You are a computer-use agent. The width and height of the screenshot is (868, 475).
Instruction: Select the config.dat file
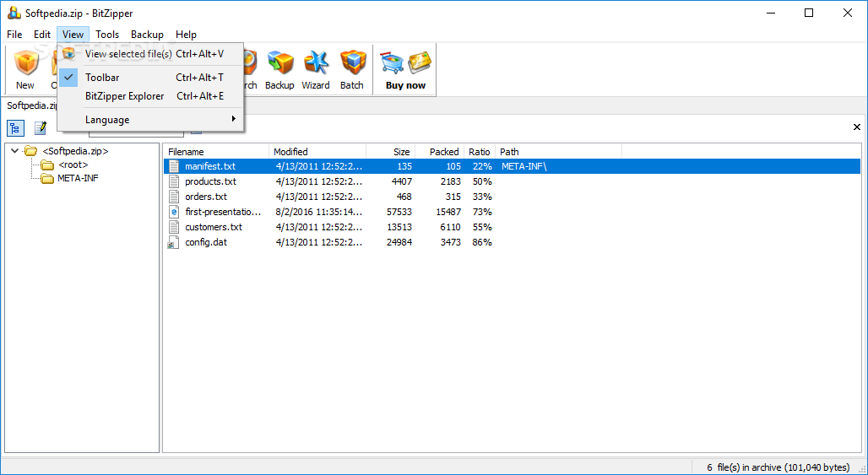[206, 242]
